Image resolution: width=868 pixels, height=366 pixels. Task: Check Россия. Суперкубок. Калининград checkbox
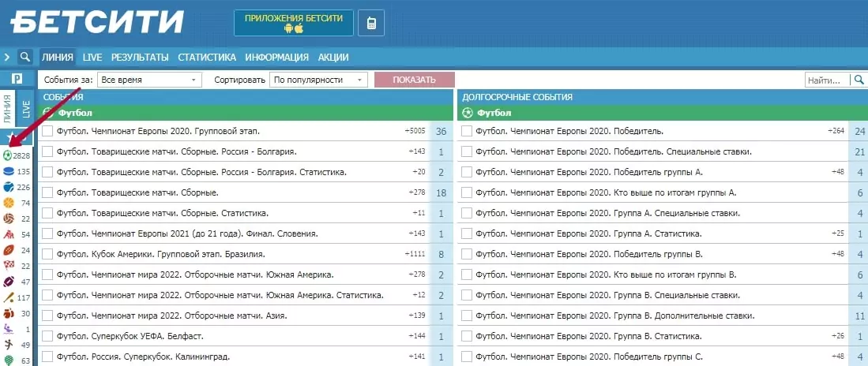tap(47, 357)
